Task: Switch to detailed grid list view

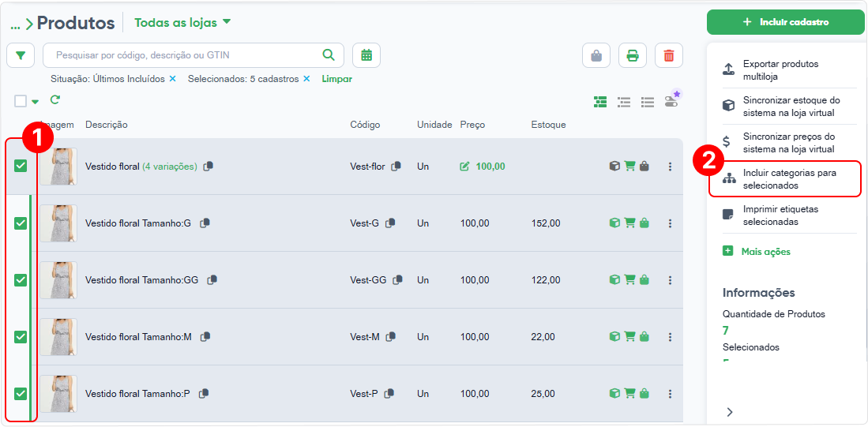Action: (600, 102)
